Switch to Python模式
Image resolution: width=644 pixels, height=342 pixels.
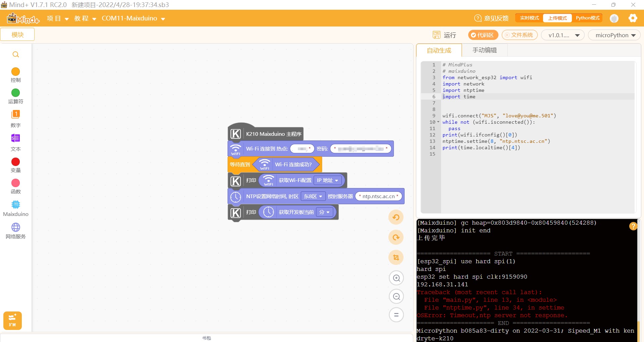pyautogui.click(x=587, y=18)
